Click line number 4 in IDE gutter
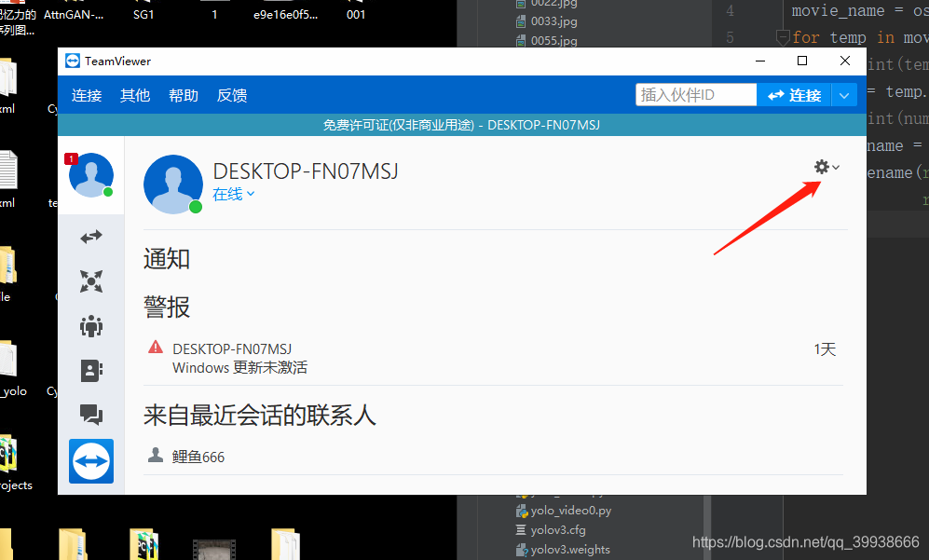Image resolution: width=929 pixels, height=560 pixels. click(x=730, y=10)
